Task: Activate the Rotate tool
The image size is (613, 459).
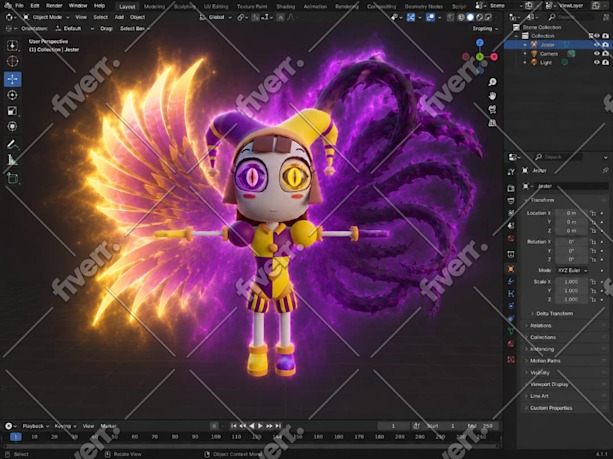Action: pyautogui.click(x=13, y=95)
